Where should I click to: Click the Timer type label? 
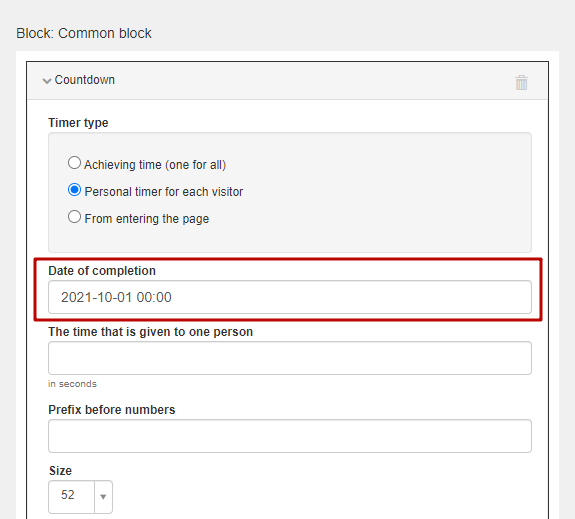[78, 123]
